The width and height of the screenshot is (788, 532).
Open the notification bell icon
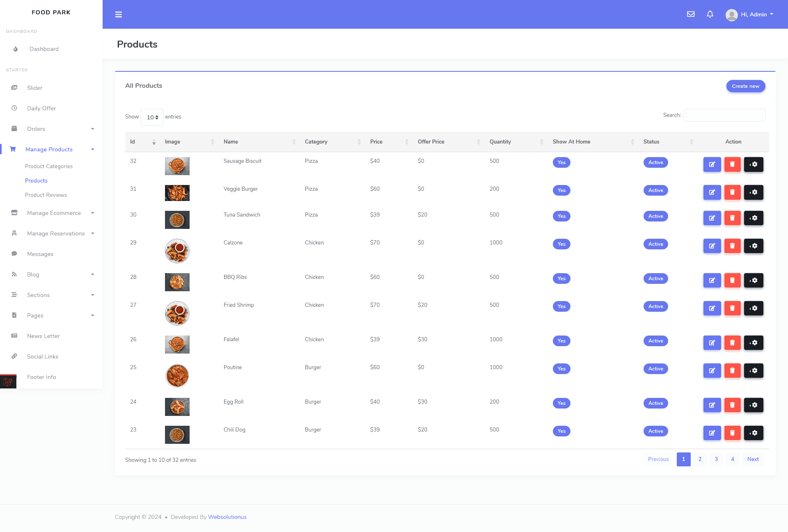click(710, 14)
